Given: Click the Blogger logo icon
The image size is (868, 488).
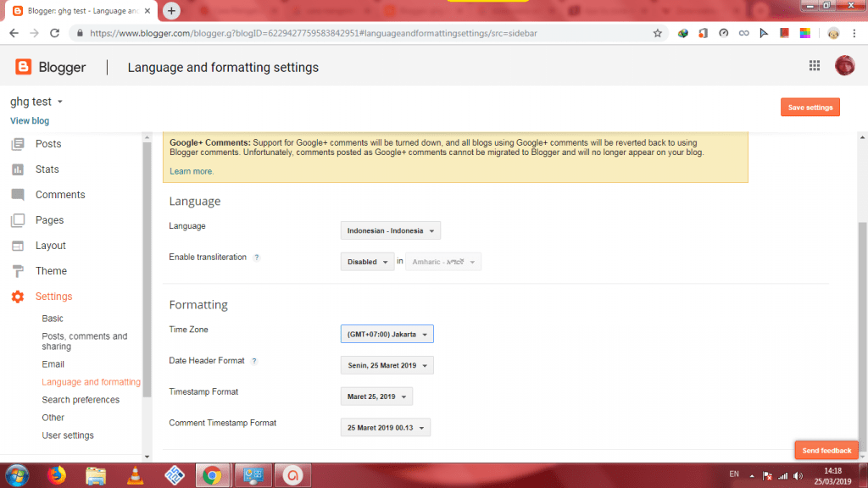Looking at the screenshot, I should pyautogui.click(x=23, y=67).
